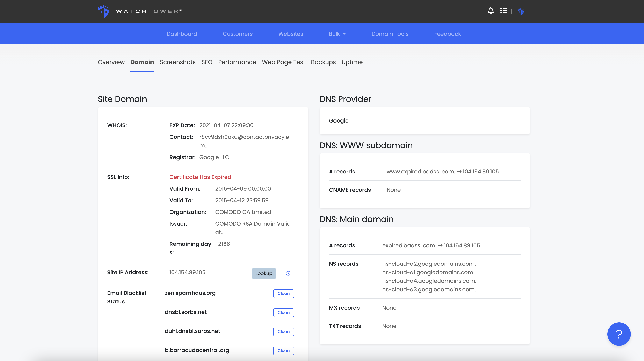Viewport: 644px width, 361px height.
Task: Open the Customers section
Action: 238,34
